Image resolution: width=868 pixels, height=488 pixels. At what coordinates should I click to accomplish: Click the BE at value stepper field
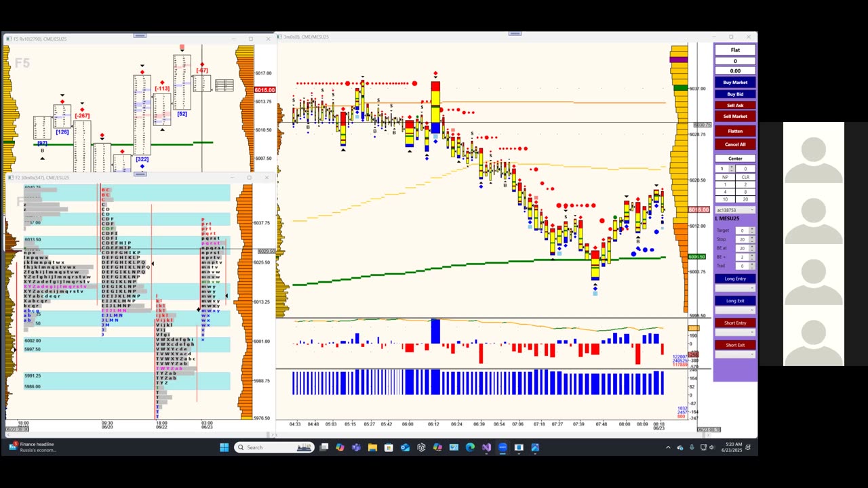pos(745,248)
